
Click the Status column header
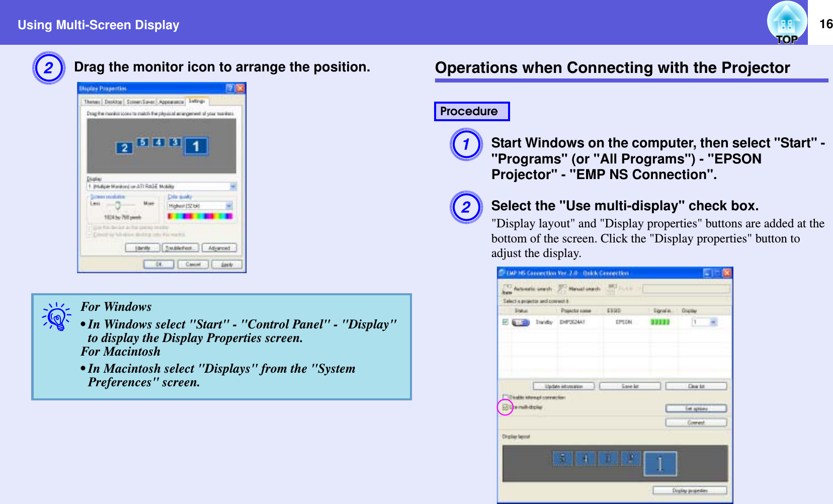[x=521, y=311]
